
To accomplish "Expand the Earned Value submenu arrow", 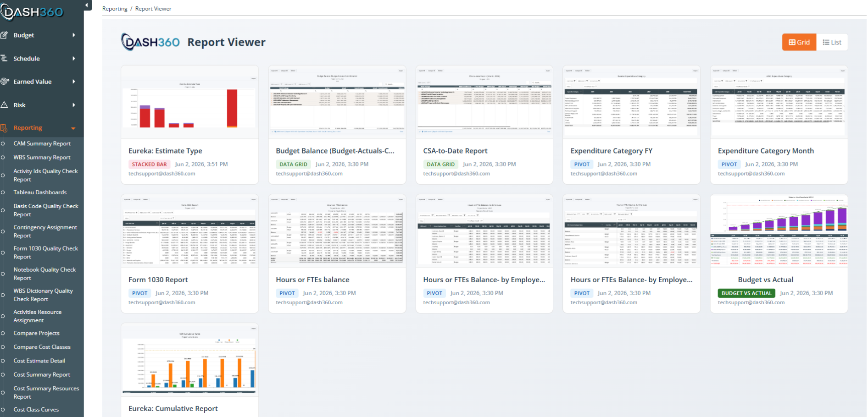I will click(74, 82).
